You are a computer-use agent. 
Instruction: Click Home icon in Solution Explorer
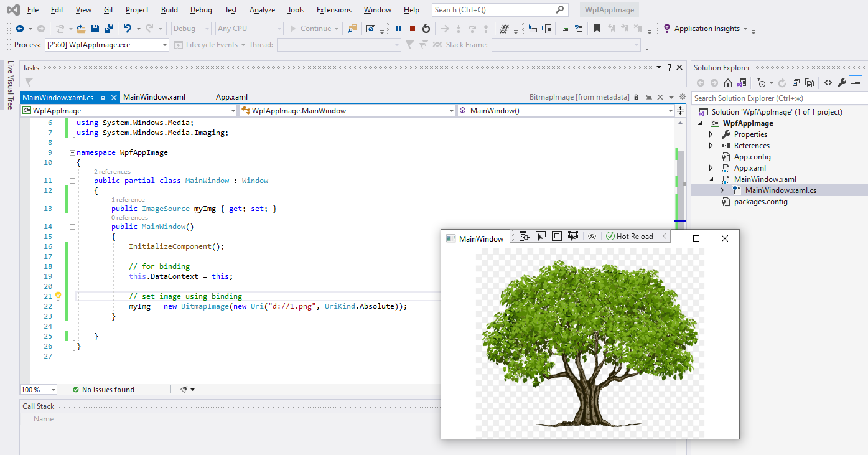[727, 83]
